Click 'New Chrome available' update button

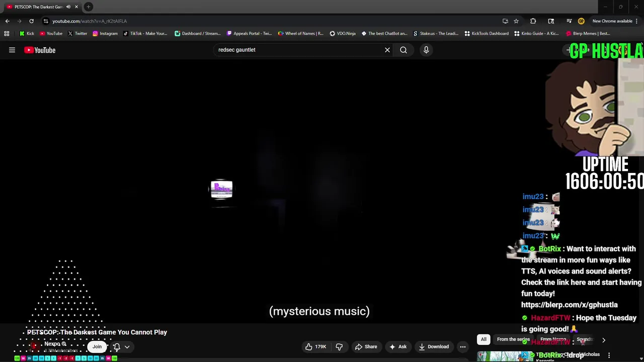pyautogui.click(x=612, y=21)
